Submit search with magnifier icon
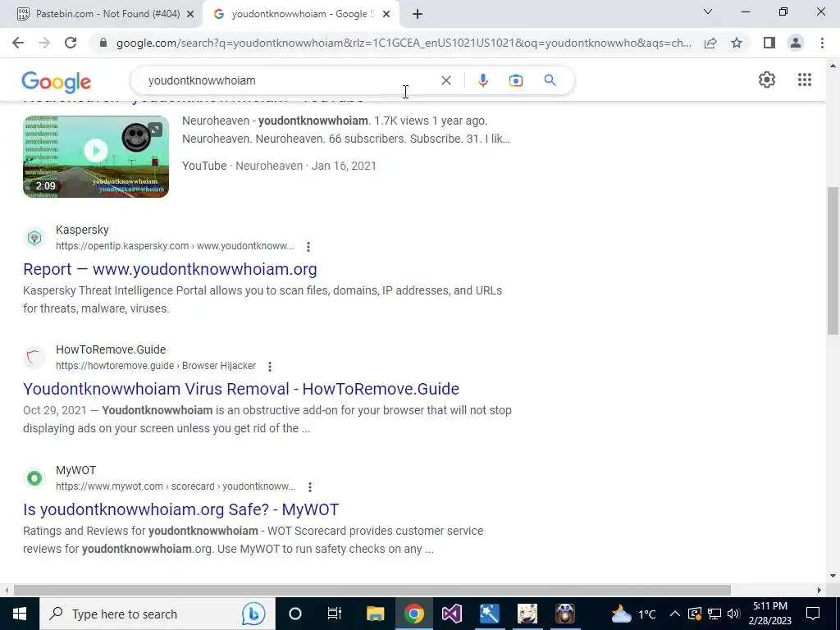Viewport: 840px width, 630px height. point(550,80)
